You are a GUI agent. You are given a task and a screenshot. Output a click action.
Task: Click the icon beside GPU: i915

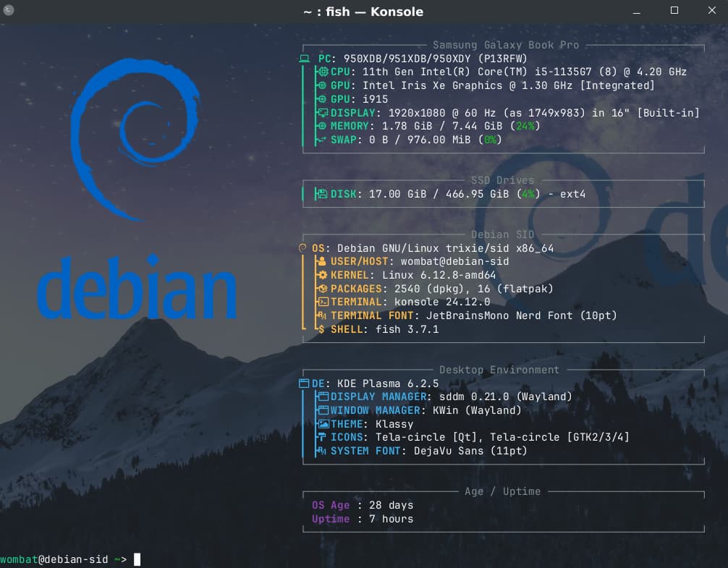(322, 99)
